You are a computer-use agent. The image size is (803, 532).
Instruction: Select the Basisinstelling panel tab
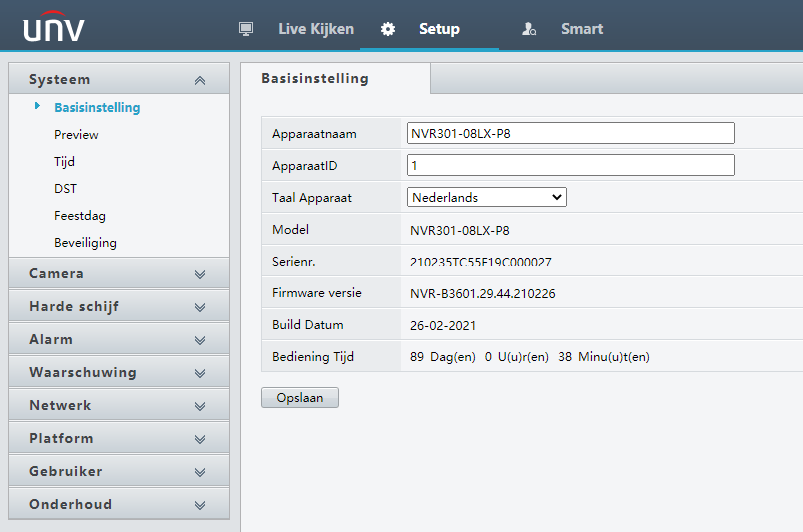(x=336, y=78)
